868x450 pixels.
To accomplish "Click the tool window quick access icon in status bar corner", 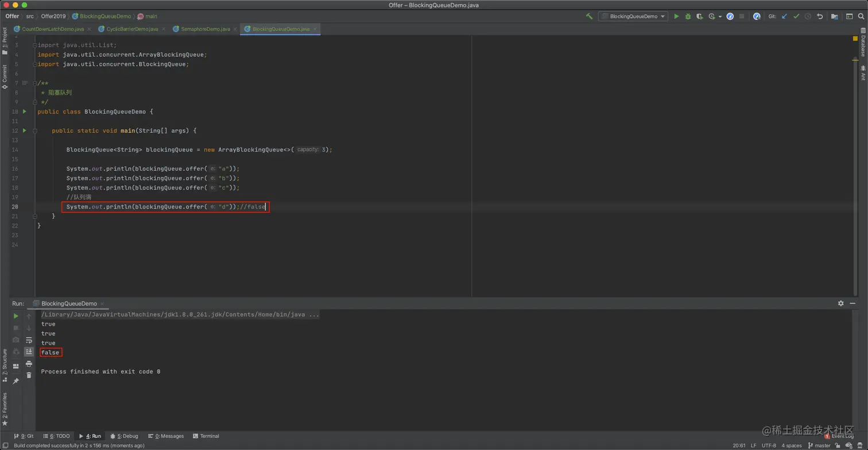I will tap(5, 445).
